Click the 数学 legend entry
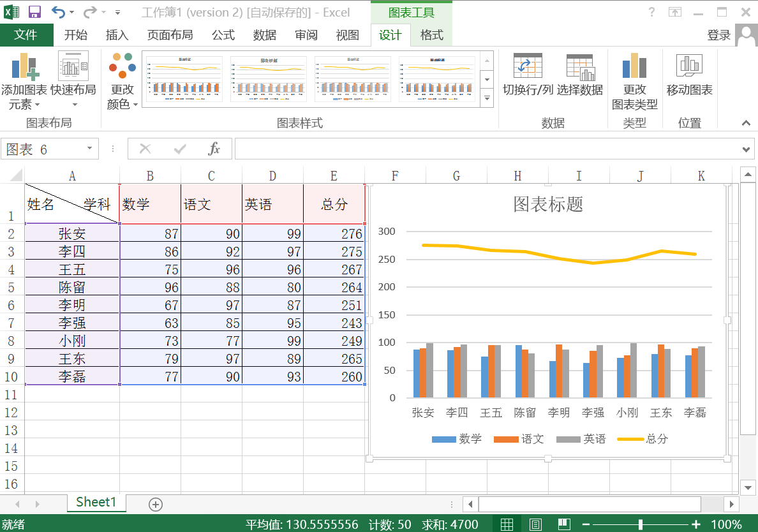This screenshot has height=532, width=758. (457, 439)
